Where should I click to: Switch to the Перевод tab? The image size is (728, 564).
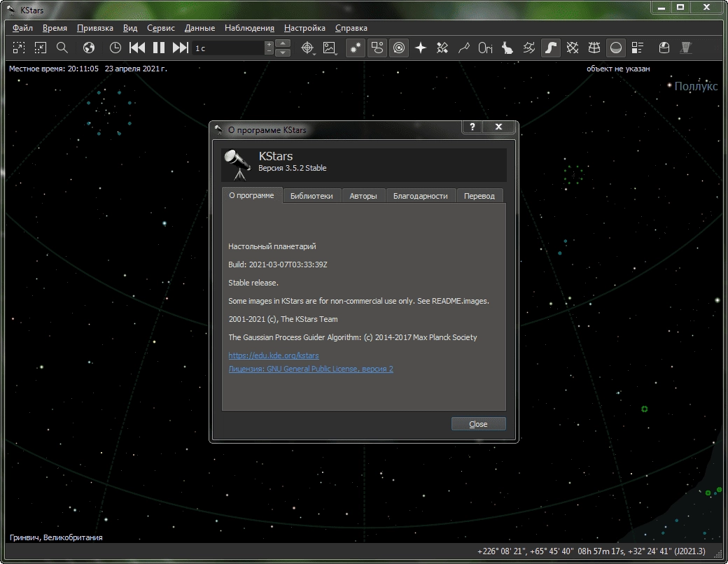(479, 196)
